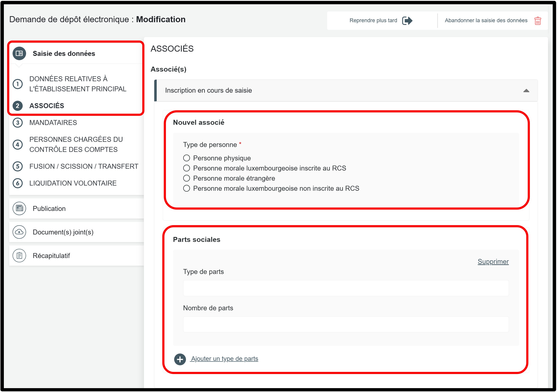Open Fusion / Scission / Transfert step

(x=83, y=166)
